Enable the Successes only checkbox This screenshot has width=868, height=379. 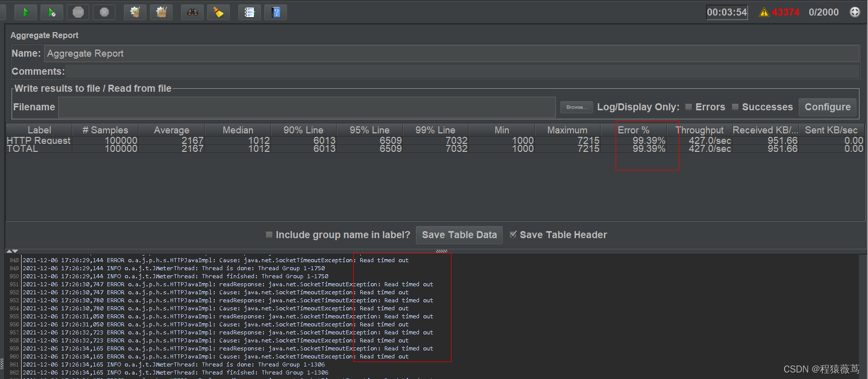[x=735, y=107]
